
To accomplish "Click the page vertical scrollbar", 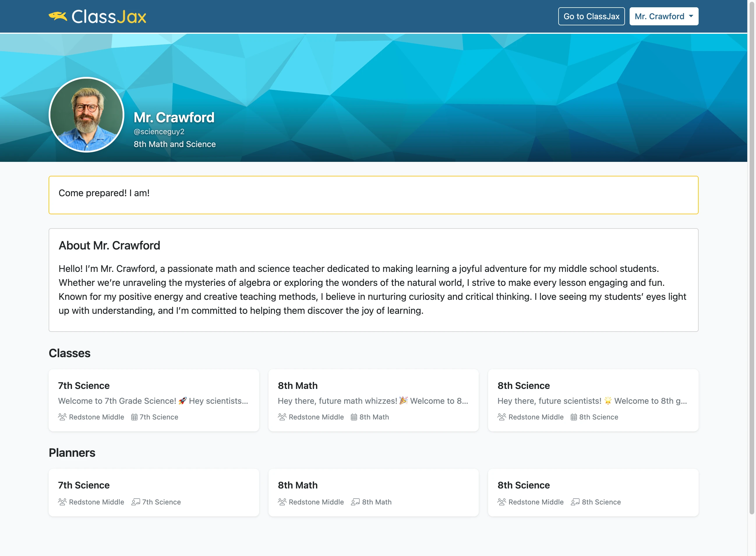I will point(752,257).
